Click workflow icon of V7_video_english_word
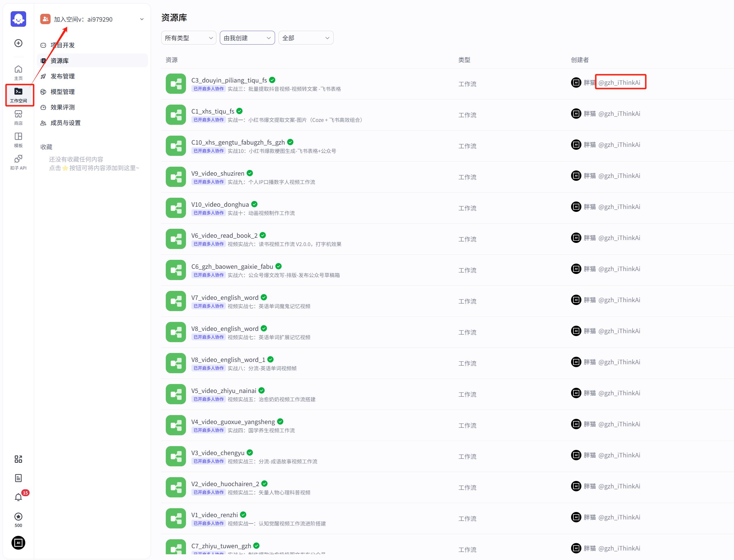 pyautogui.click(x=176, y=301)
